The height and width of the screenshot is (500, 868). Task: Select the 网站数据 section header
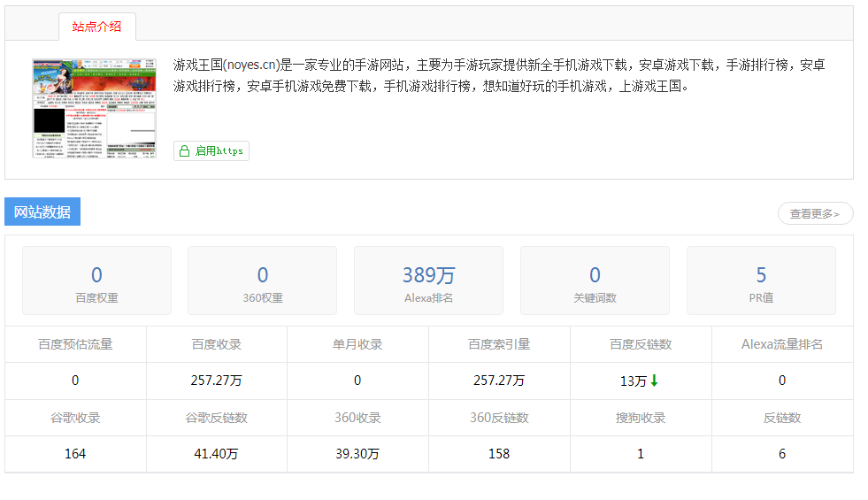(x=42, y=212)
